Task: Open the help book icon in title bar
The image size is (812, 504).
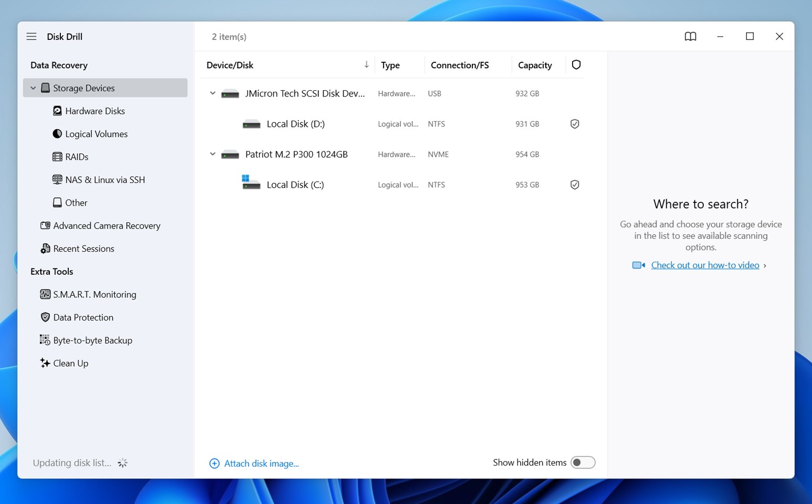Action: pyautogui.click(x=690, y=37)
